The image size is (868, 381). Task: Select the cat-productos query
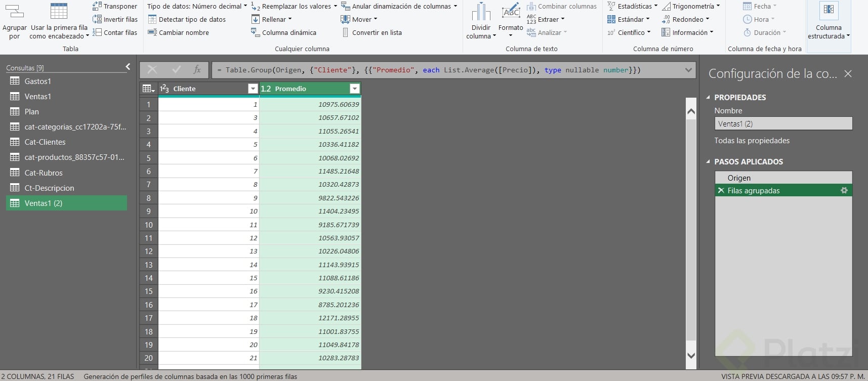(x=67, y=157)
